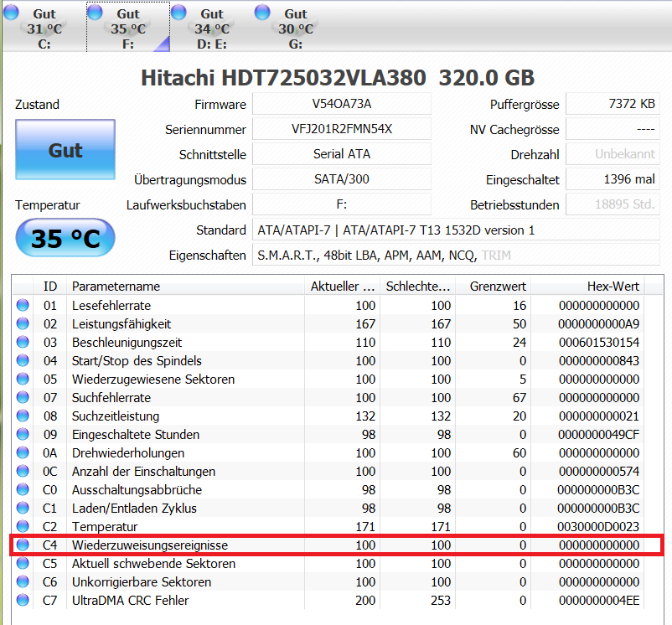Screen dimensions: 672x625
Task: Click the Betriebsstunden value 18895 Std.
Action: pyautogui.click(x=613, y=204)
